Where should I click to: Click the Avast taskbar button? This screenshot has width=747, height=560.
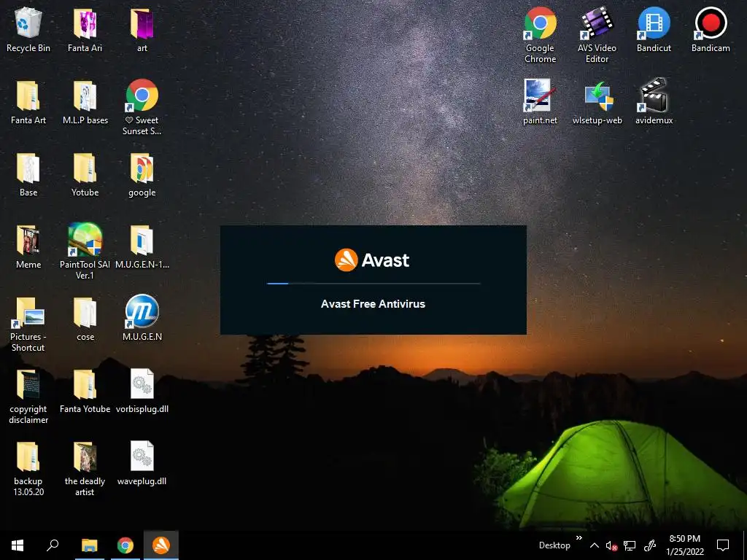point(161,545)
